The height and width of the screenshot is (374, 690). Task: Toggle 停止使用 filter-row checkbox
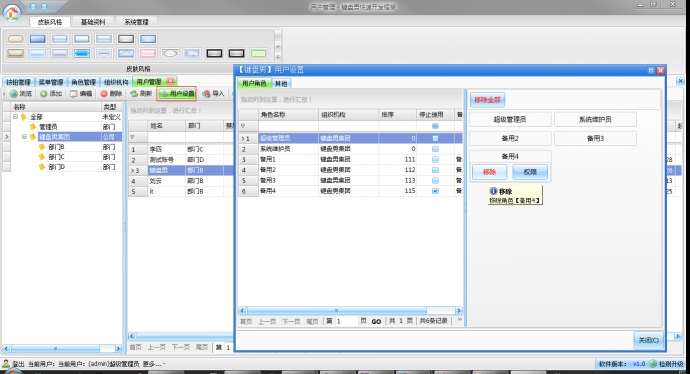tap(435, 126)
